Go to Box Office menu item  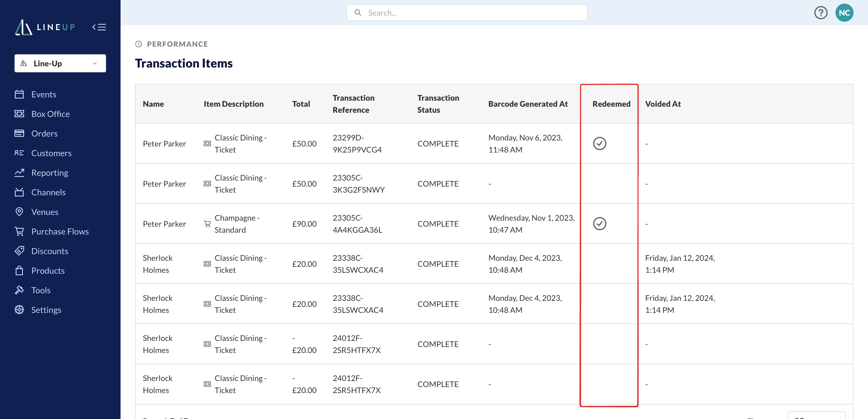tap(51, 114)
